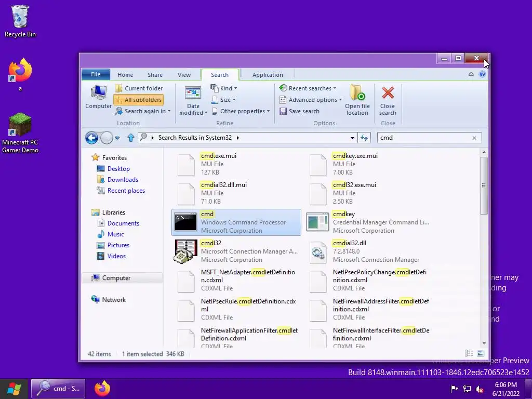The height and width of the screenshot is (399, 532).
Task: Click the Back navigation arrow
Action: pos(91,138)
